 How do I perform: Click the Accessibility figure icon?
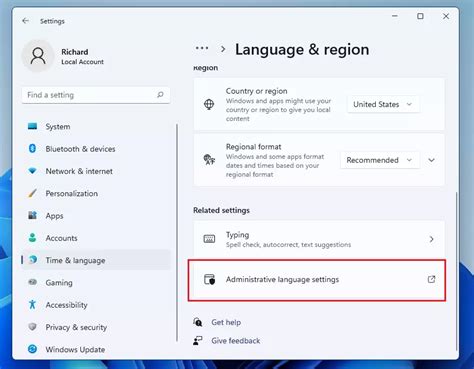pyautogui.click(x=32, y=305)
